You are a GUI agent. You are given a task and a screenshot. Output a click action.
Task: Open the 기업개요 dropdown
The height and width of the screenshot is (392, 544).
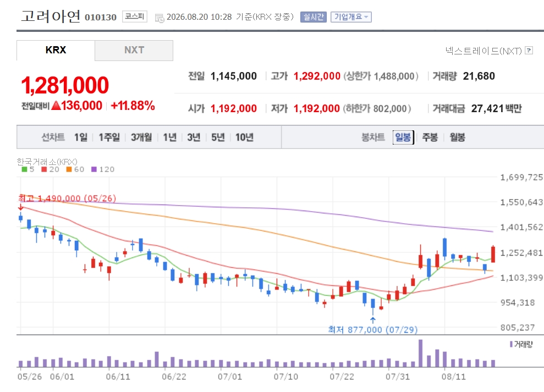coord(351,16)
